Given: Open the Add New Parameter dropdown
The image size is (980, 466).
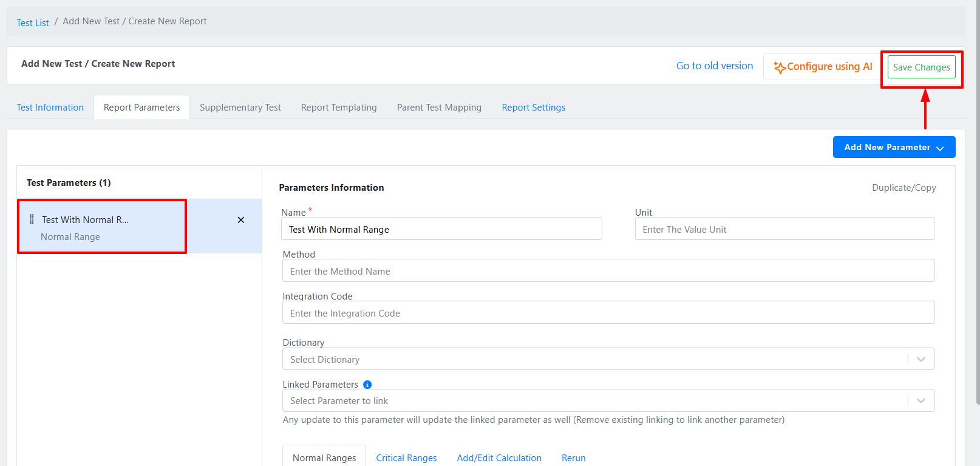Looking at the screenshot, I should click(x=894, y=147).
